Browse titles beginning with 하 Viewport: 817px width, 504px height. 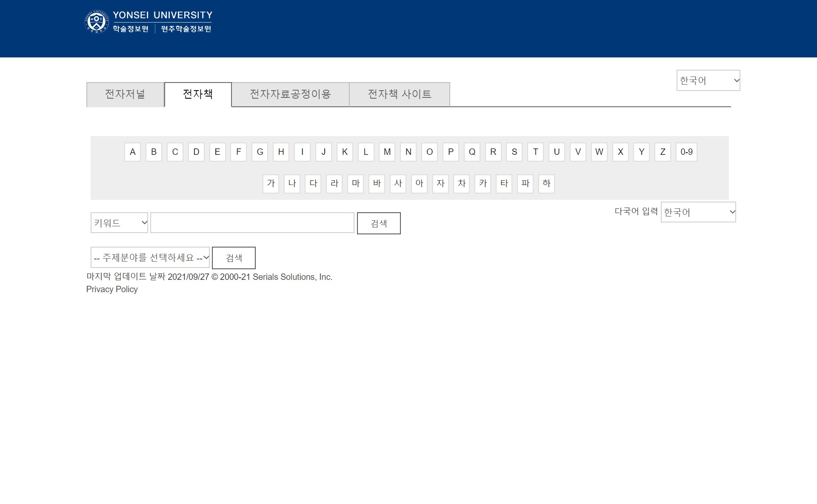coord(546,184)
